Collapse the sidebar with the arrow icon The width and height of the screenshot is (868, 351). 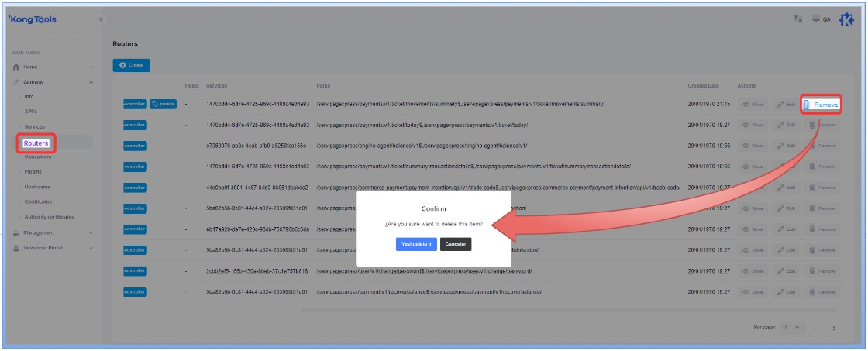click(101, 19)
